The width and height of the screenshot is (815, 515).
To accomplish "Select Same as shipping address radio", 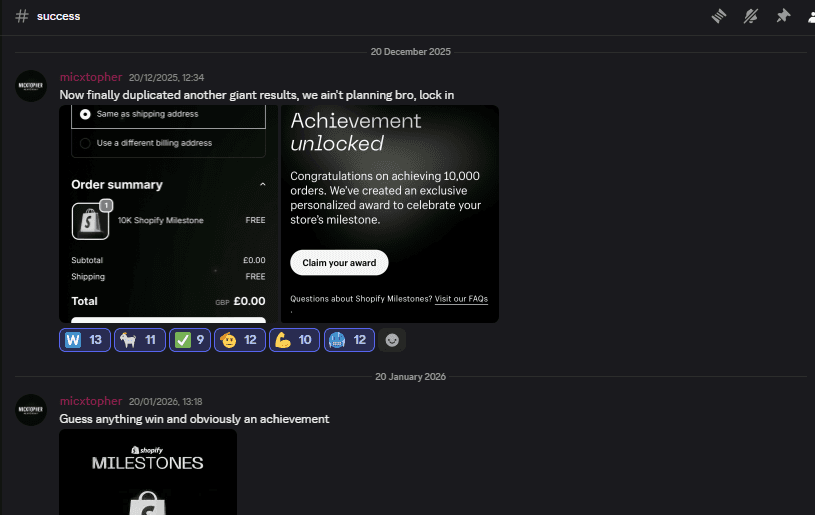I will 85,114.
